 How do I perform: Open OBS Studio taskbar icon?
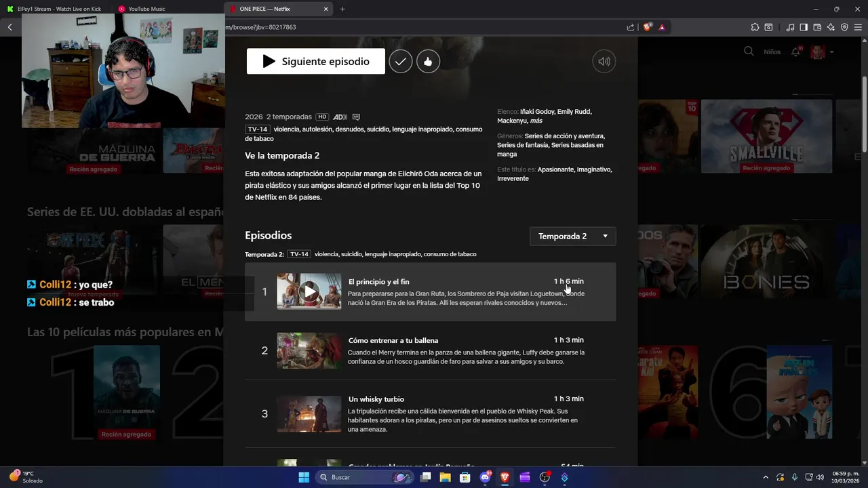point(545,477)
